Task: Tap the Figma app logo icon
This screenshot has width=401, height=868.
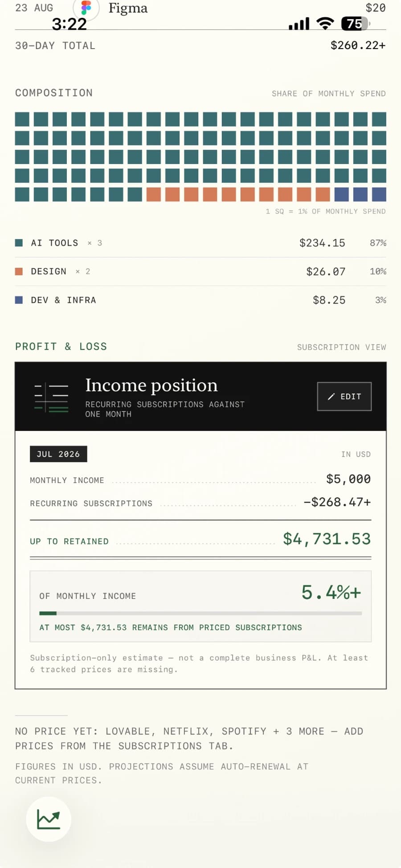Action: coord(86,8)
